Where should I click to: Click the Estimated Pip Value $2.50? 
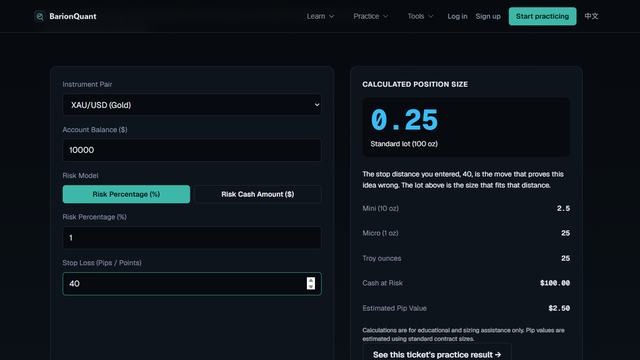pyautogui.click(x=559, y=308)
